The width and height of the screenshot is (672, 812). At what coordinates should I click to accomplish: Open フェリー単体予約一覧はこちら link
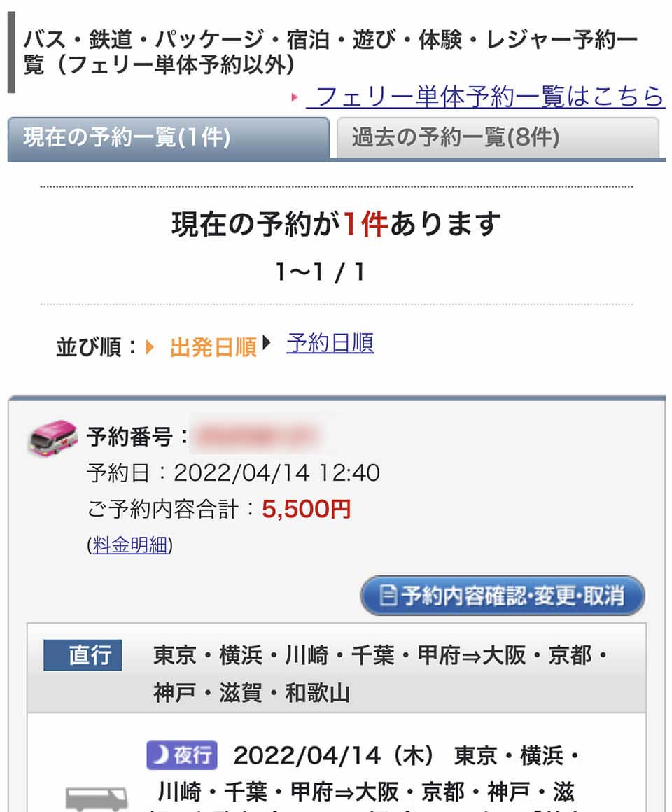tap(486, 97)
